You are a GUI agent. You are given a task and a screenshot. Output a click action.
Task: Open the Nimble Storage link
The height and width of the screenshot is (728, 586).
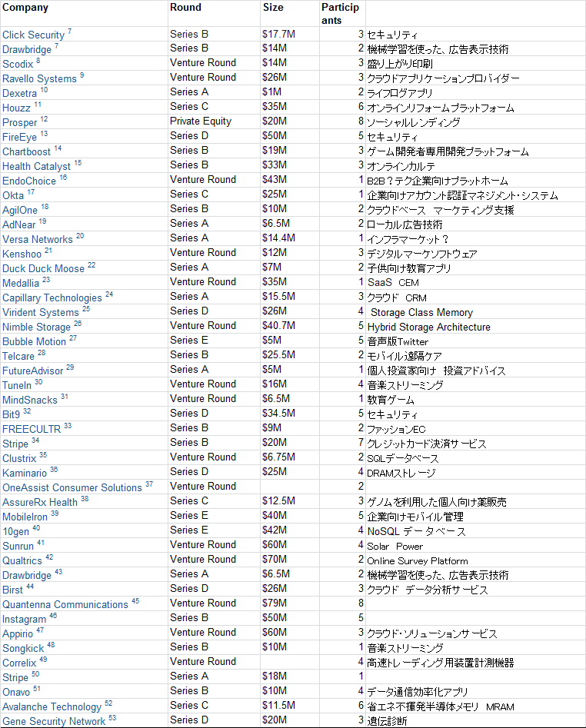coord(37,327)
